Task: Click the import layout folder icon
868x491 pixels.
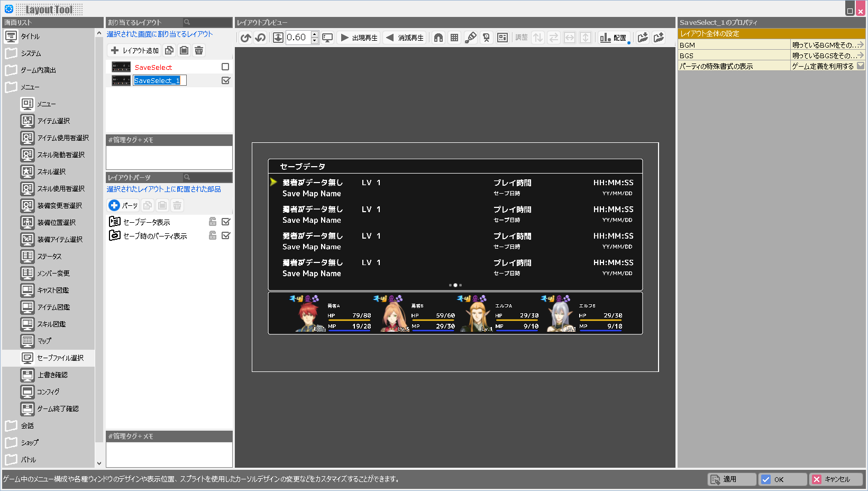Action: pyautogui.click(x=643, y=38)
